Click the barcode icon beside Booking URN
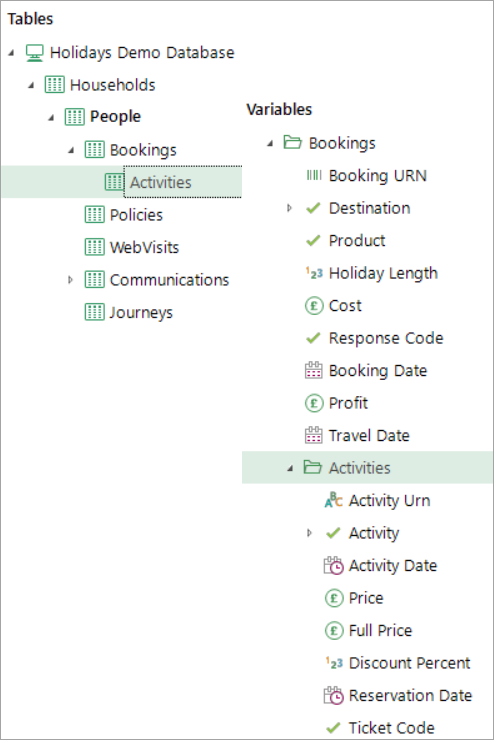The width and height of the screenshot is (494, 740). point(314,176)
